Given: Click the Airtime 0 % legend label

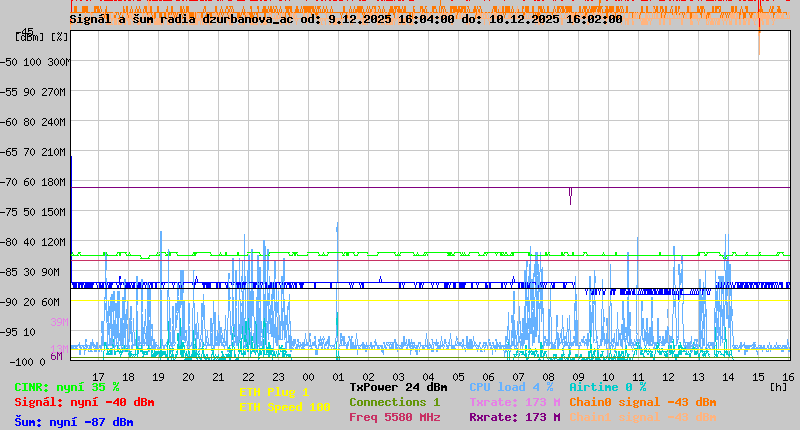Looking at the screenshot, I should tap(607, 387).
